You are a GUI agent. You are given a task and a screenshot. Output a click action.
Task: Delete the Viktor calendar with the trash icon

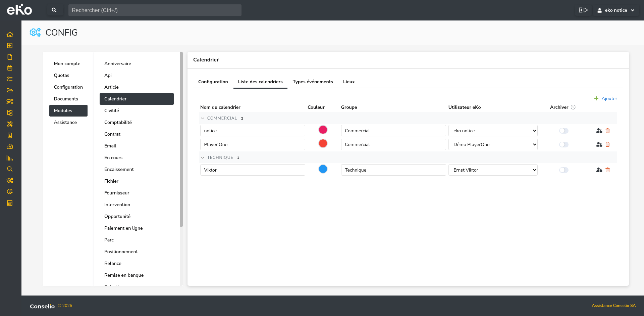(x=608, y=170)
